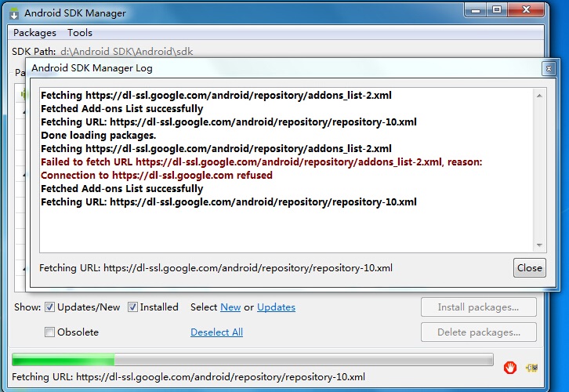This screenshot has width=569, height=392.
Task: Open the Packages menu
Action: coord(34,33)
